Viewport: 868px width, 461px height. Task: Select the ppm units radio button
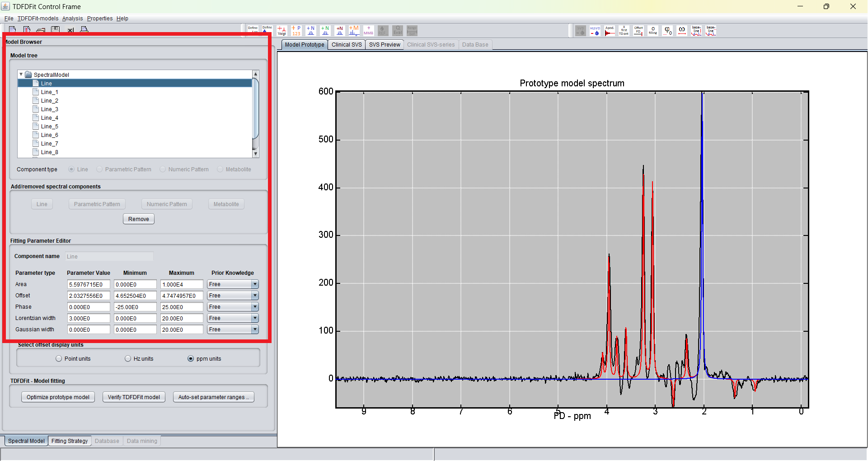[x=191, y=358]
